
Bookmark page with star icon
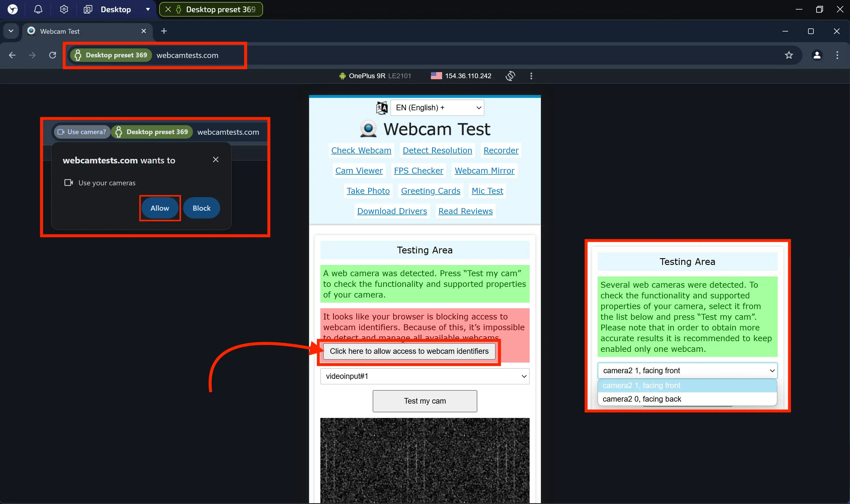coord(788,55)
